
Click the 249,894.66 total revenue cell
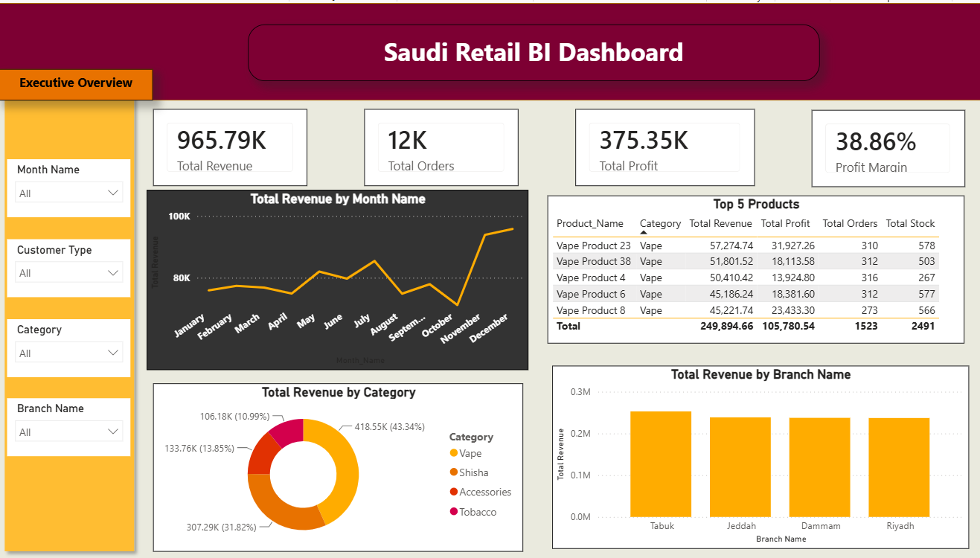coord(726,326)
